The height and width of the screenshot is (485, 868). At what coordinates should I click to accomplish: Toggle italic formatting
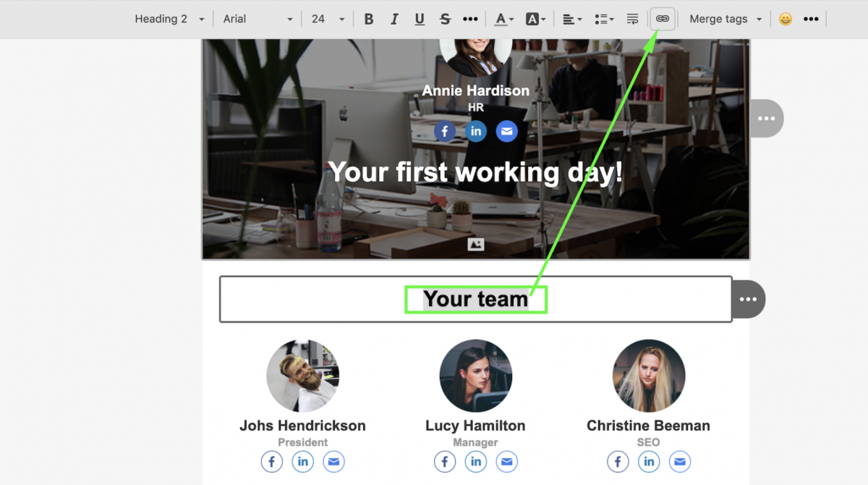pos(394,20)
